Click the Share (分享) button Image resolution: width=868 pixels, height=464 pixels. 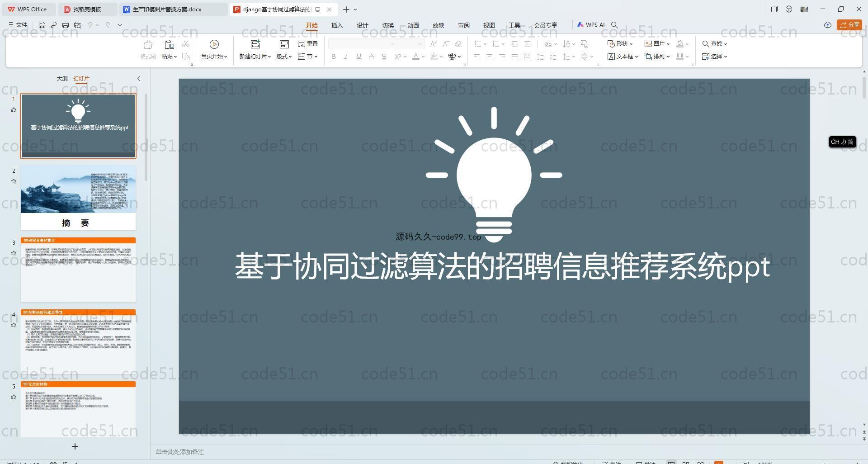point(849,25)
